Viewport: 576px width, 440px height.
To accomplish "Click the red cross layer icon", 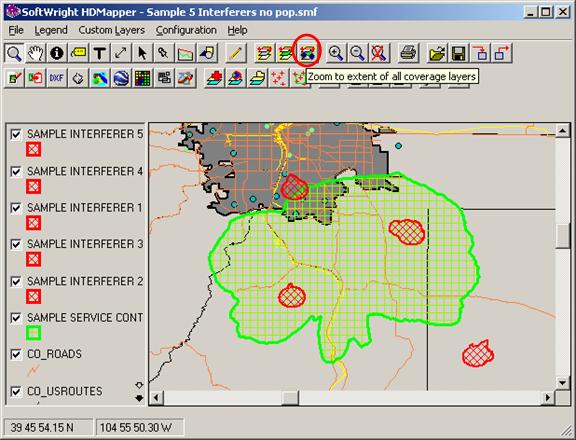I will tap(214, 78).
